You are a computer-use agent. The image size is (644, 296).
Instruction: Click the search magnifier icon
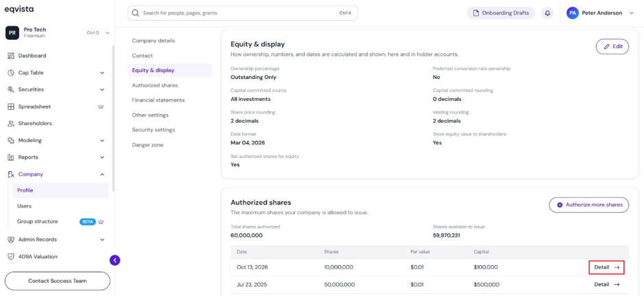coord(136,13)
